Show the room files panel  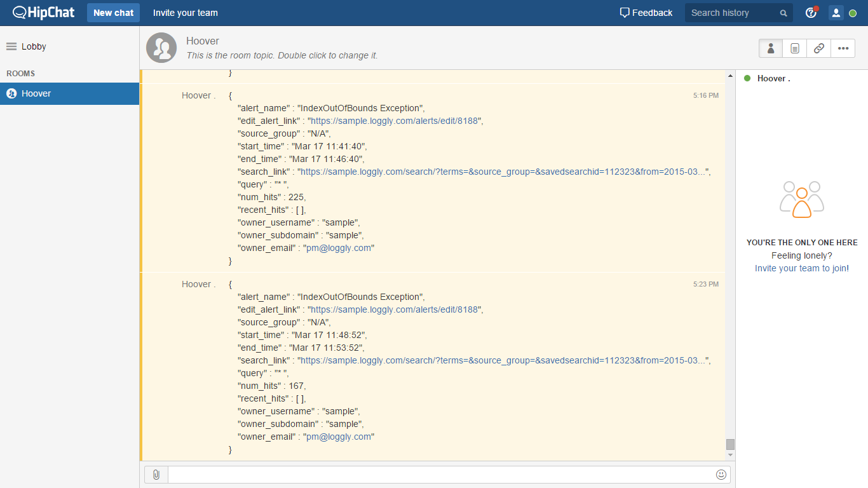(795, 48)
